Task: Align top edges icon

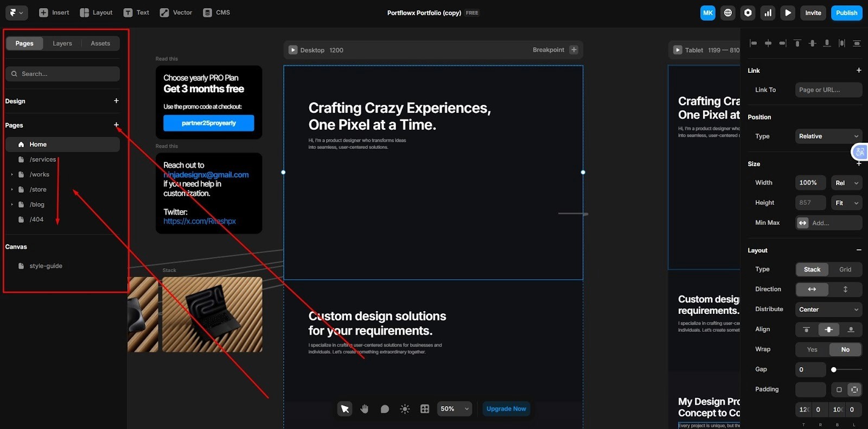Action: coord(797,43)
